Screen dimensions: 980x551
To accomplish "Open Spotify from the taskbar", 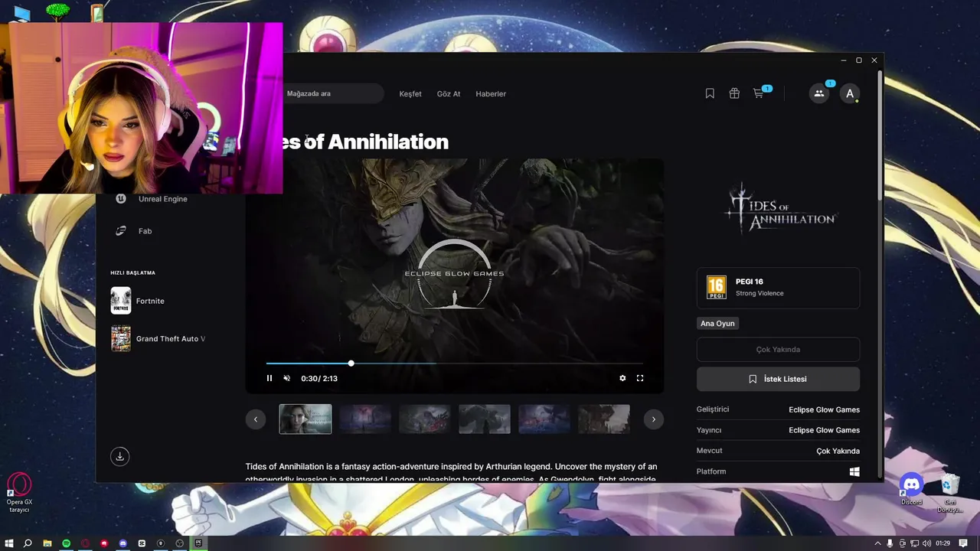I will tap(67, 543).
